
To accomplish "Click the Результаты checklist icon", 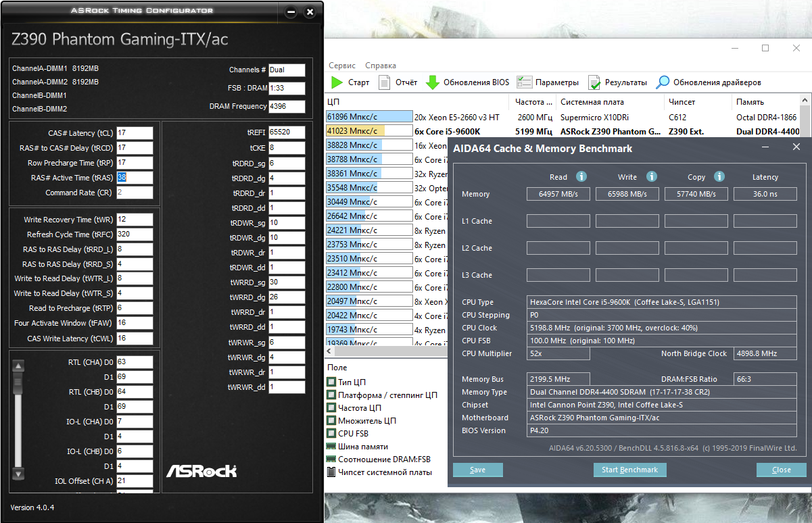I will tap(594, 82).
